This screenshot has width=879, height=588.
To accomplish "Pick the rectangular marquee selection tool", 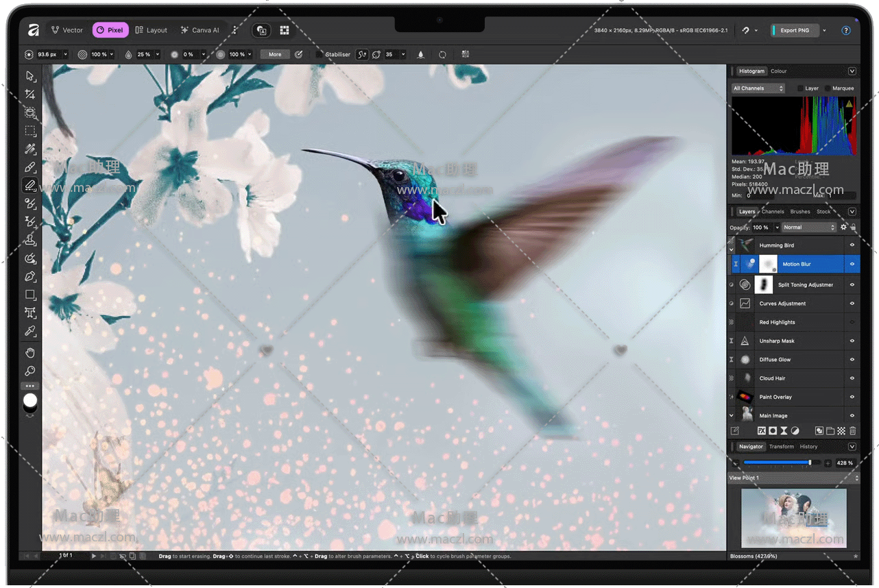I will click(30, 131).
